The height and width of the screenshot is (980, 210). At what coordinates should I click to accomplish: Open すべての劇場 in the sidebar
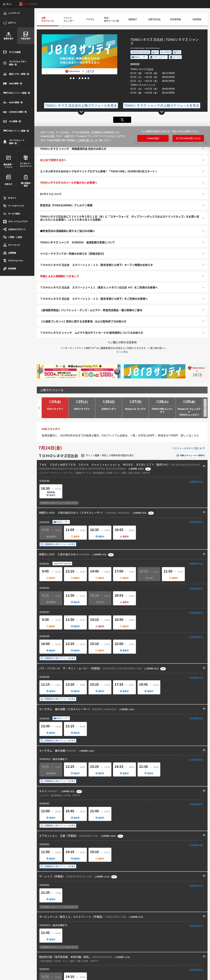[x=17, y=52]
